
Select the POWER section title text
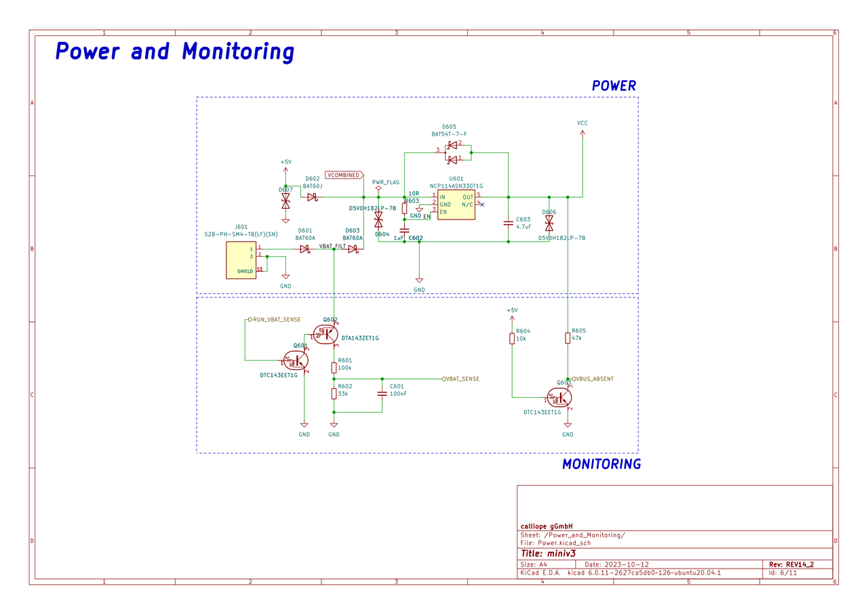(x=614, y=86)
